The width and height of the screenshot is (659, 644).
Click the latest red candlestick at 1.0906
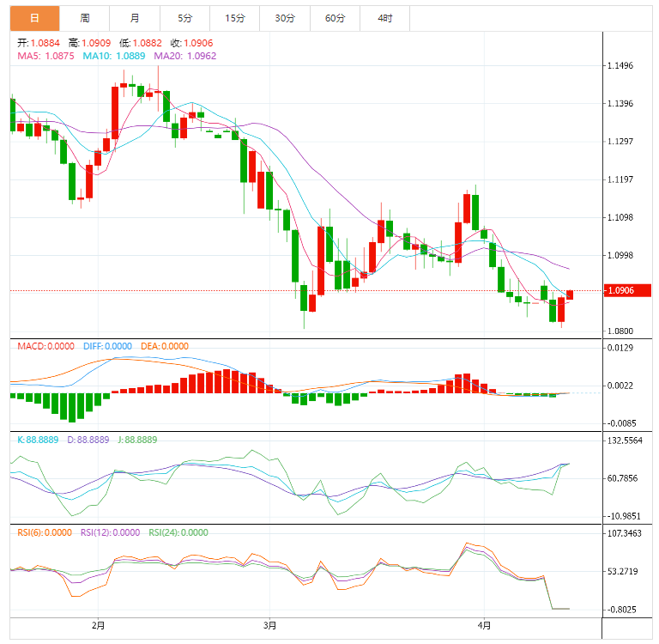pos(570,295)
